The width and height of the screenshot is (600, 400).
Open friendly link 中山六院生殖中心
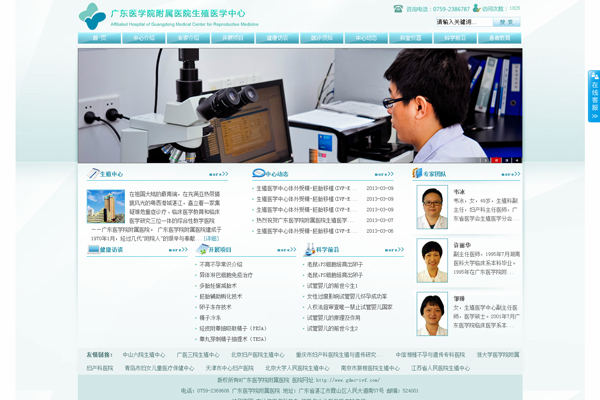click(x=144, y=355)
